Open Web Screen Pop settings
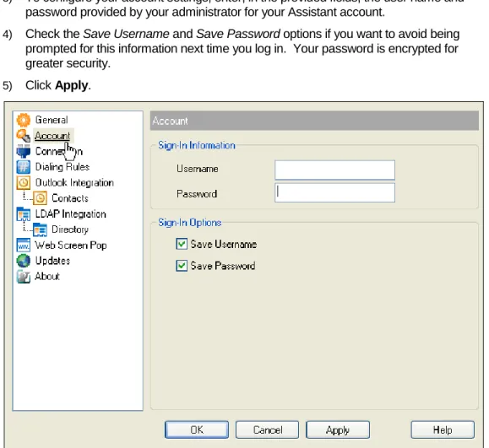Viewport: 489px width, 448px height. click(x=71, y=246)
